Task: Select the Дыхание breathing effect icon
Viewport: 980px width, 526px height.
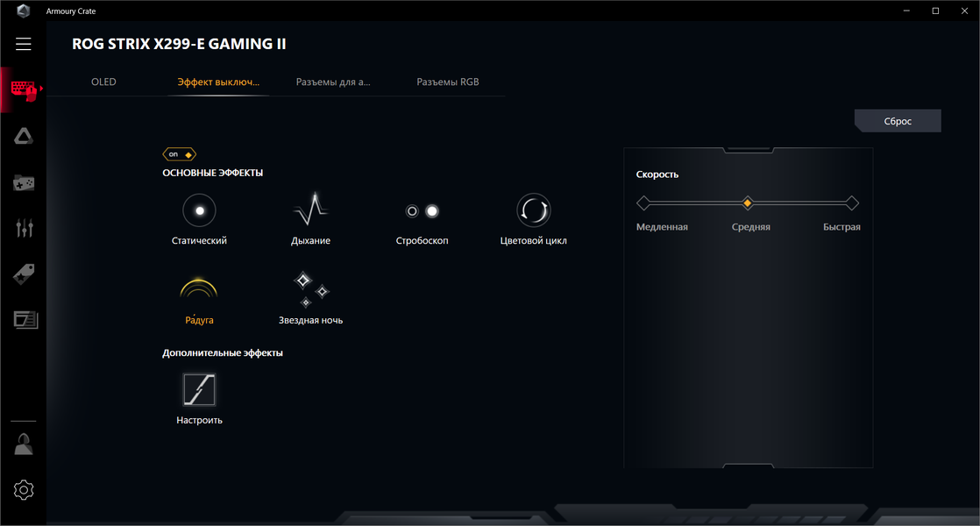Action: click(310, 210)
